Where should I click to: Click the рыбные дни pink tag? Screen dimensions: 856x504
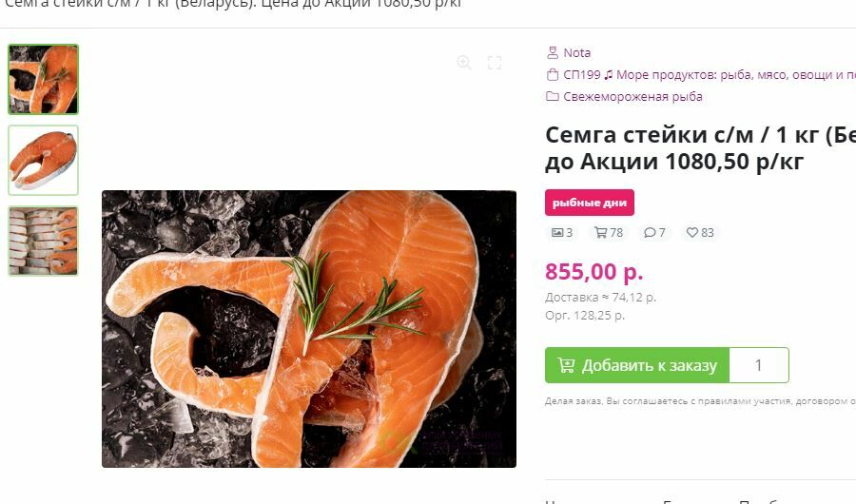coord(590,203)
